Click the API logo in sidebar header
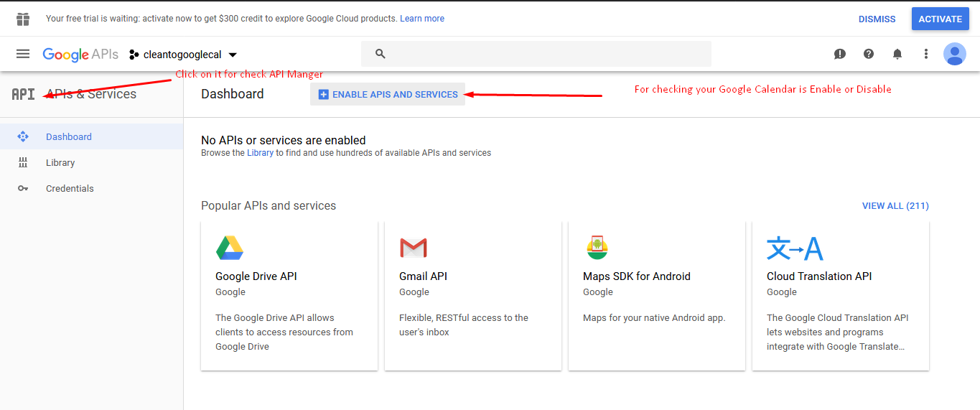The width and height of the screenshot is (980, 410). (x=24, y=94)
